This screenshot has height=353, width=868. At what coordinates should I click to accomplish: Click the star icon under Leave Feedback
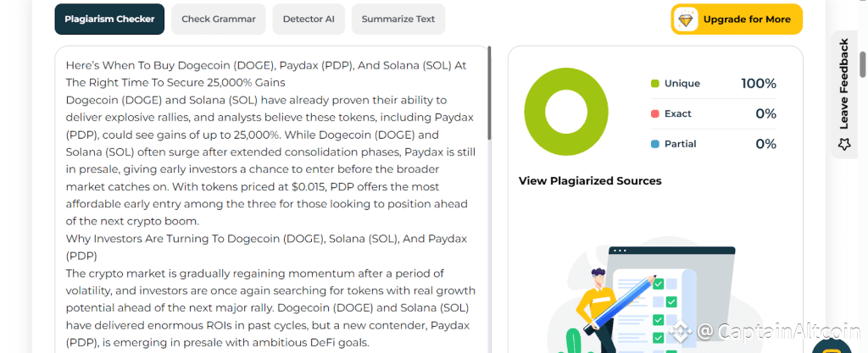(x=843, y=145)
